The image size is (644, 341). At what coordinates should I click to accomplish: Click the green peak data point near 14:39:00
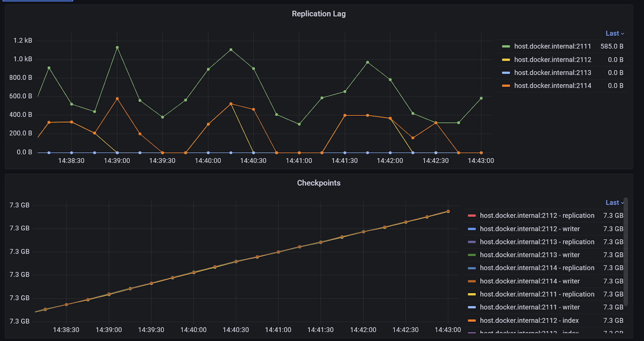[117, 47]
